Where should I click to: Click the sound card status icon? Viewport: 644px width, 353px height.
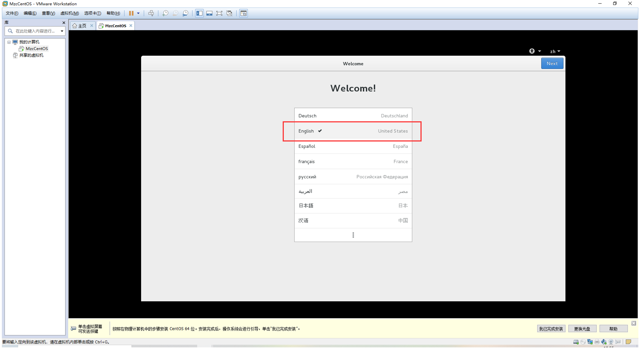(604, 343)
